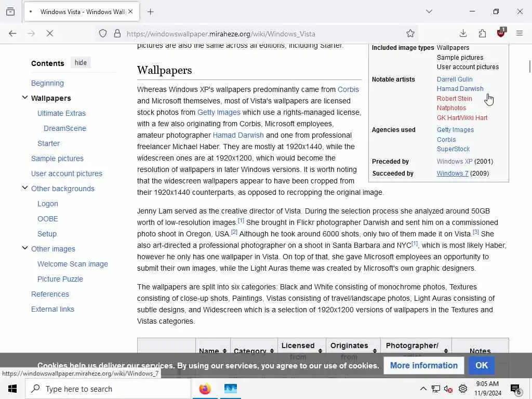Open Corbis agency link in infobox

[446, 139]
